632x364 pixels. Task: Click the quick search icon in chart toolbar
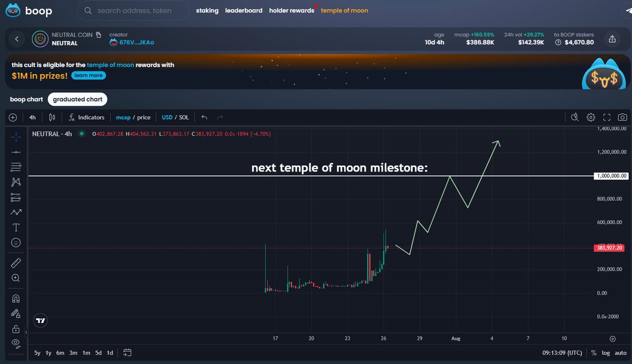[575, 117]
